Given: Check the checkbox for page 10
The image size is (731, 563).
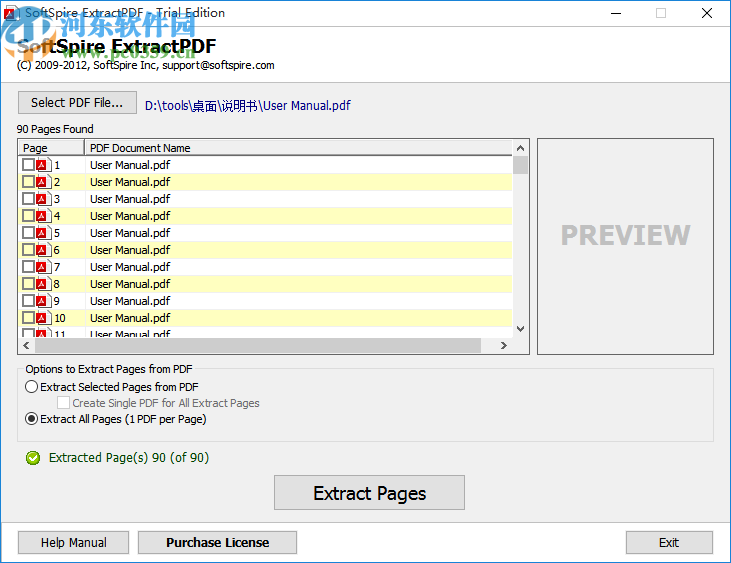Looking at the screenshot, I should [28, 318].
